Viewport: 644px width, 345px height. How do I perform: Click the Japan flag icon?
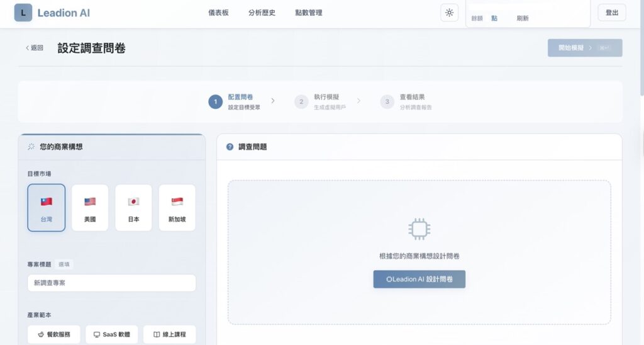[x=133, y=201]
